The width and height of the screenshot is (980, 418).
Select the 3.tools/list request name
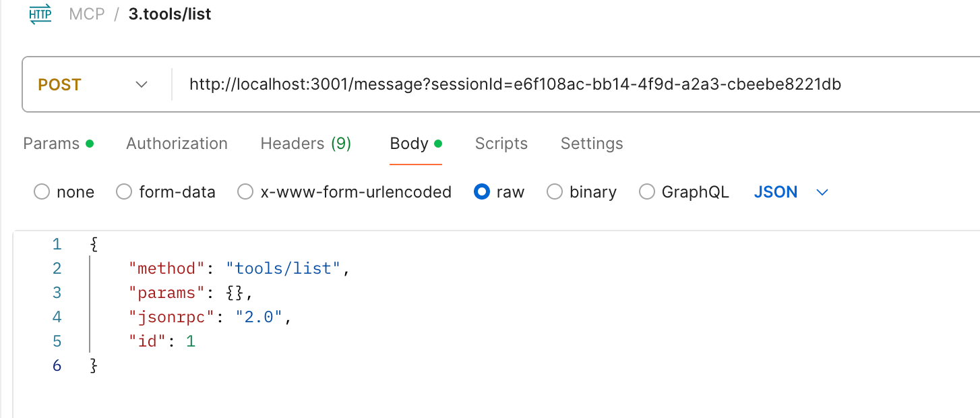(170, 14)
